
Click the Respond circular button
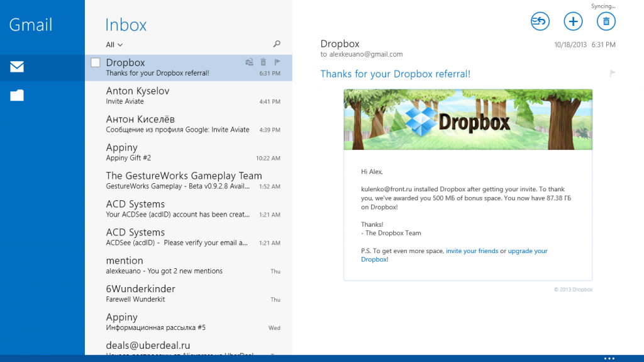(x=540, y=21)
